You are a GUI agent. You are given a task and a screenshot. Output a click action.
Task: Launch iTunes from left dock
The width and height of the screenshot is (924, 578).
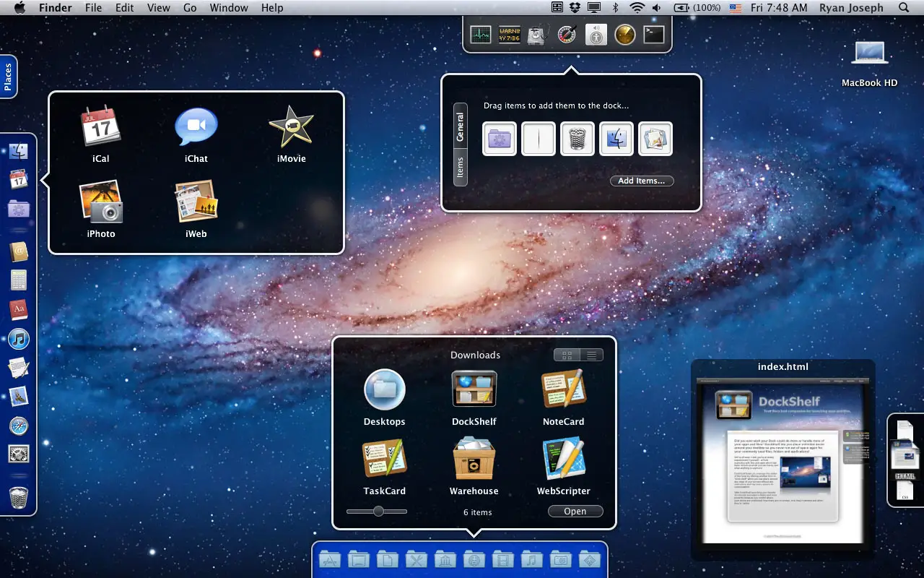(19, 338)
